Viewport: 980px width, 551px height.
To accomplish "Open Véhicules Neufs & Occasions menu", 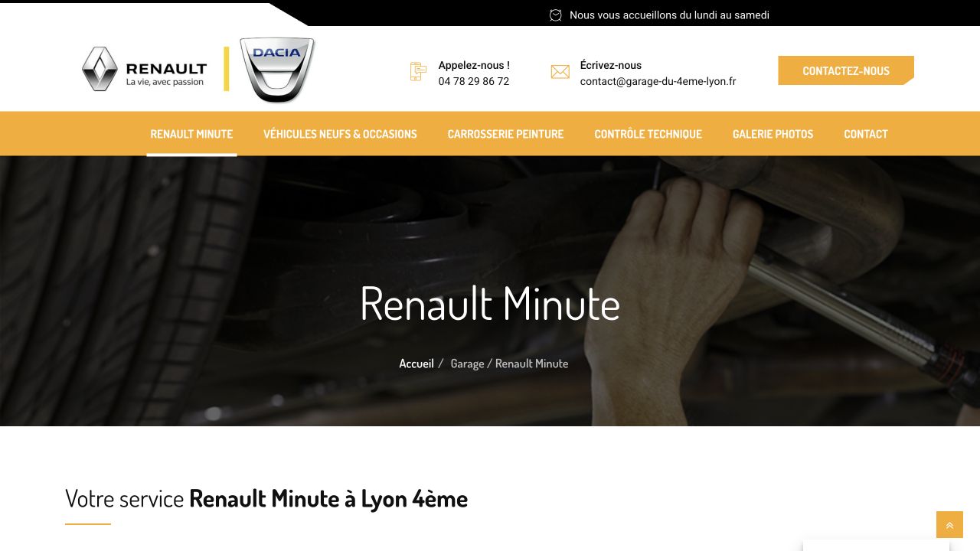I will click(x=340, y=134).
